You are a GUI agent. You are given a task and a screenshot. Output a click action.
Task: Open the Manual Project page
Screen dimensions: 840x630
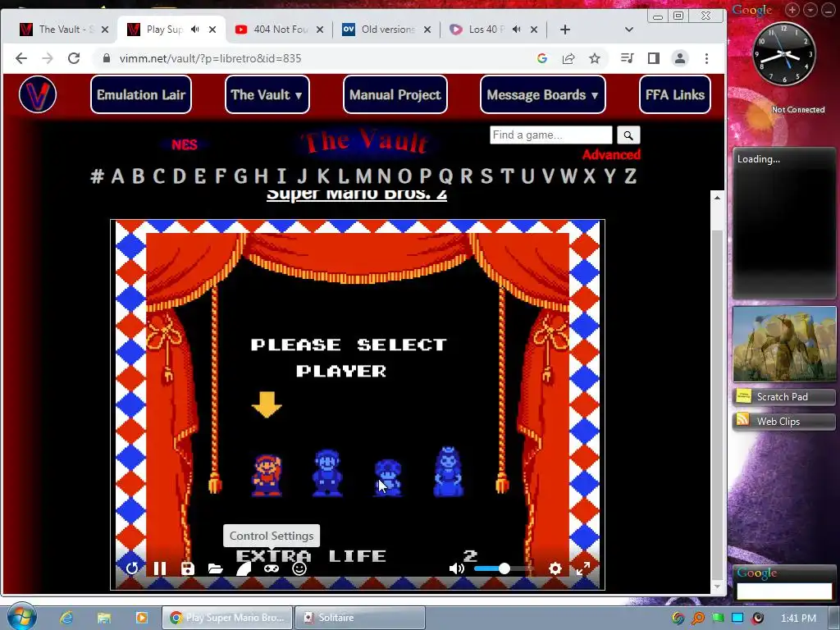395,95
